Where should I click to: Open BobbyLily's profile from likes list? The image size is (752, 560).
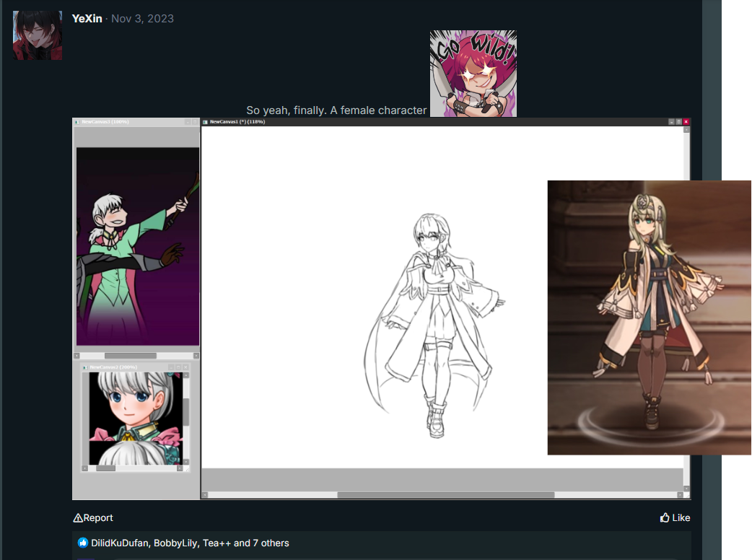[175, 543]
